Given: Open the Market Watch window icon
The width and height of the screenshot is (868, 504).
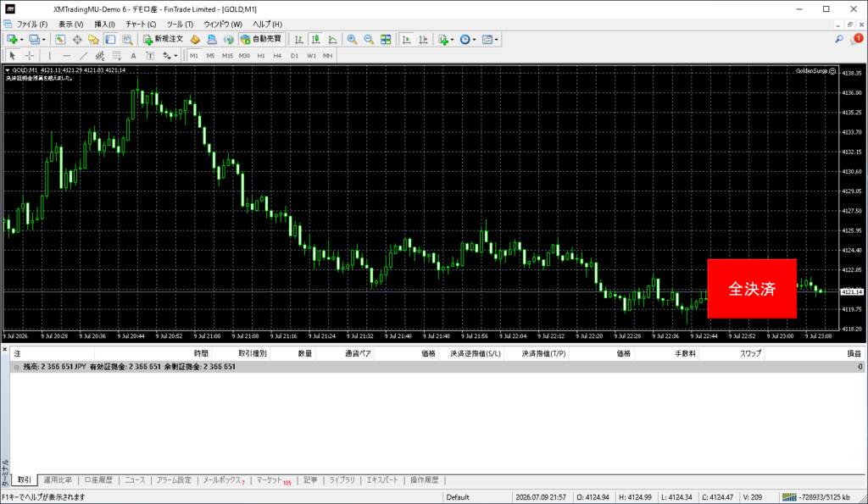Looking at the screenshot, I should click(60, 39).
